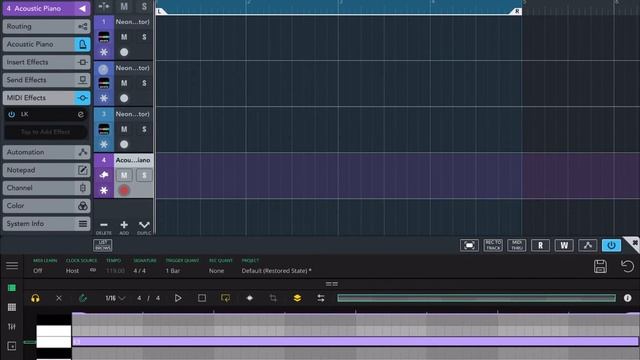Select the green matrix view icon

point(12,288)
